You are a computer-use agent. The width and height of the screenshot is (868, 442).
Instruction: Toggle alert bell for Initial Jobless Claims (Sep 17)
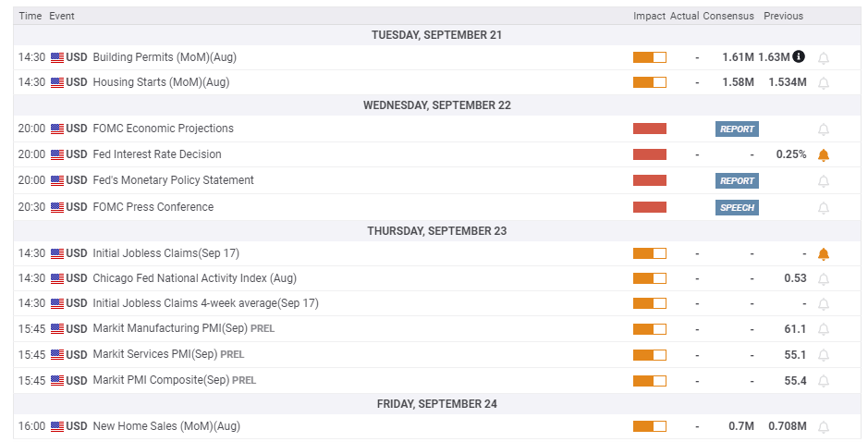coord(824,254)
